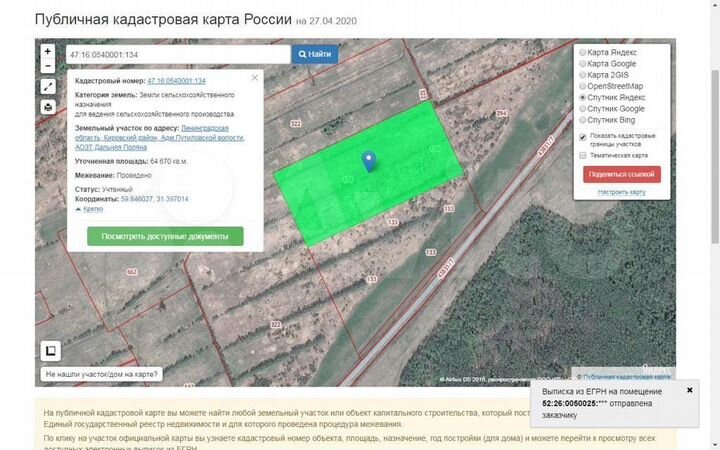Toggle fullscreen map view icon

pyautogui.click(x=48, y=86)
